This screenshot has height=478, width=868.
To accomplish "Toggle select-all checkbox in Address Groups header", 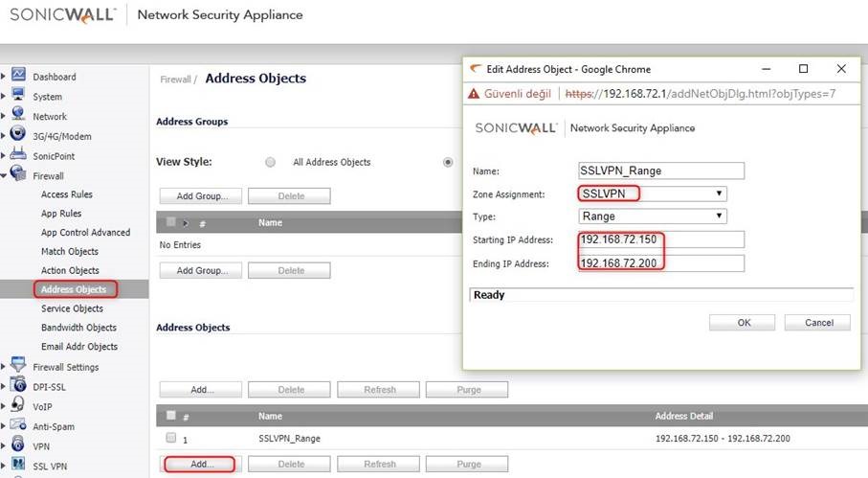I will point(171,221).
